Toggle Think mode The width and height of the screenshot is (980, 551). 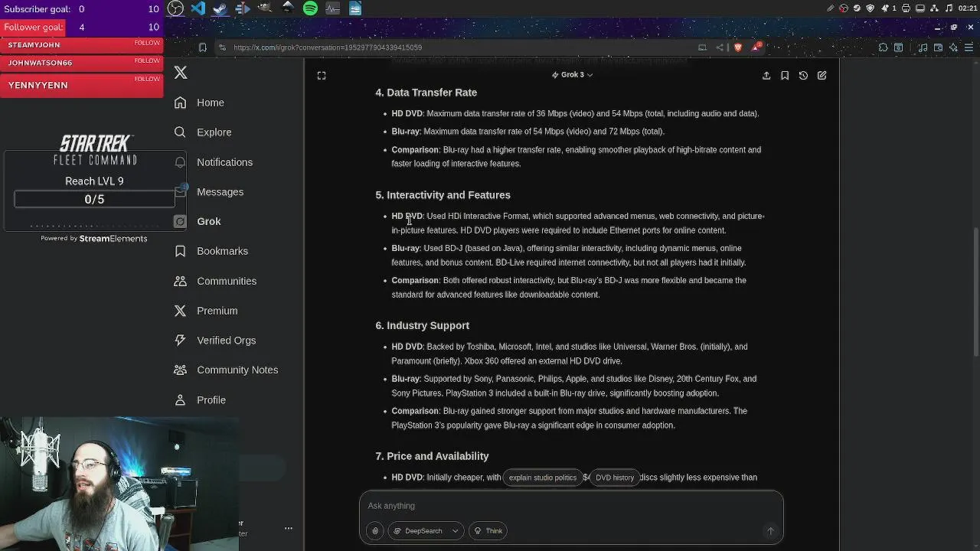coord(488,531)
